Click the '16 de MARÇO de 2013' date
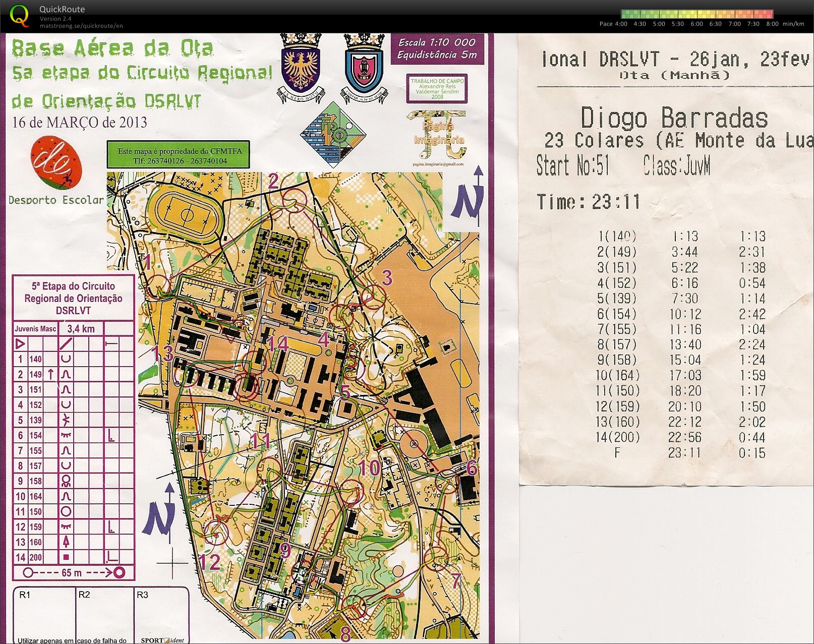The image size is (814, 644). tap(79, 122)
